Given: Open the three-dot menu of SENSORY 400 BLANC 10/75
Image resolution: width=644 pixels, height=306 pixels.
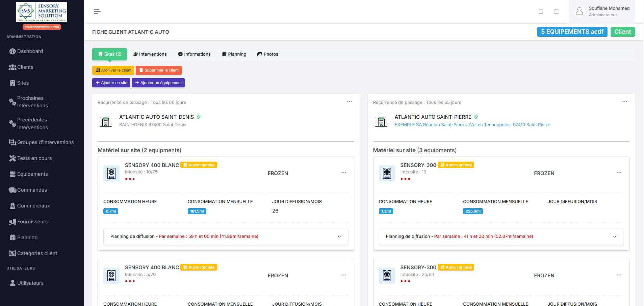Looking at the screenshot, I should [344, 172].
